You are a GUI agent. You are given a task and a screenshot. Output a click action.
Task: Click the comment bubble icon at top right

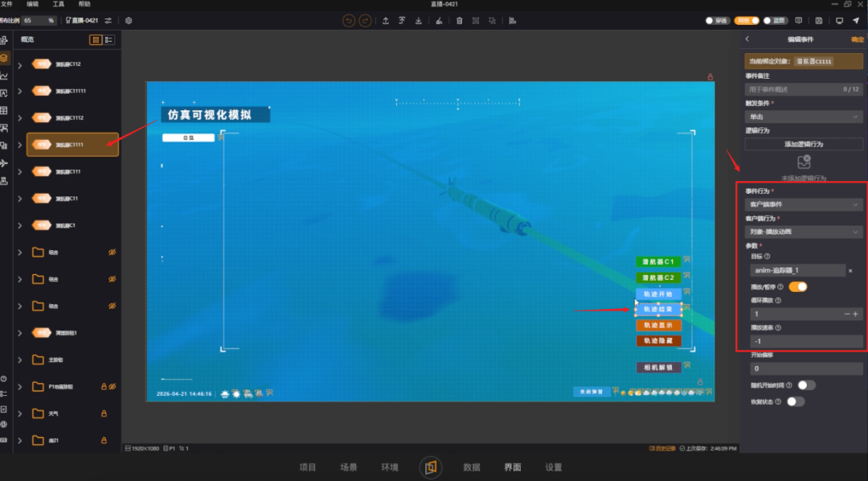point(799,21)
